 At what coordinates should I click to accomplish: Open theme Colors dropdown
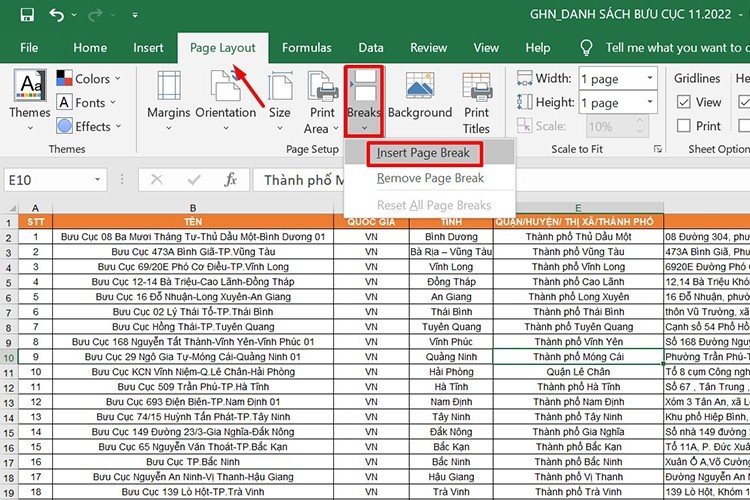click(88, 78)
